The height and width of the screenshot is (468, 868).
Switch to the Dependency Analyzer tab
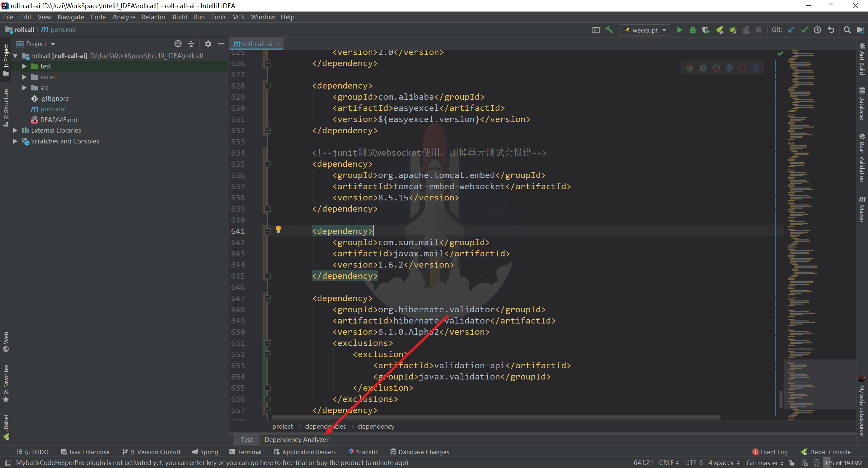click(296, 440)
